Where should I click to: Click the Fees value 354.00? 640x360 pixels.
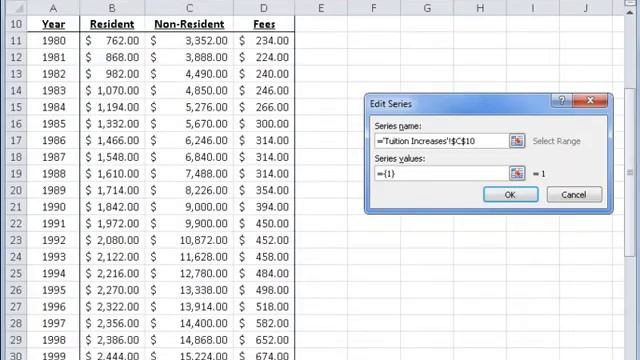click(264, 191)
